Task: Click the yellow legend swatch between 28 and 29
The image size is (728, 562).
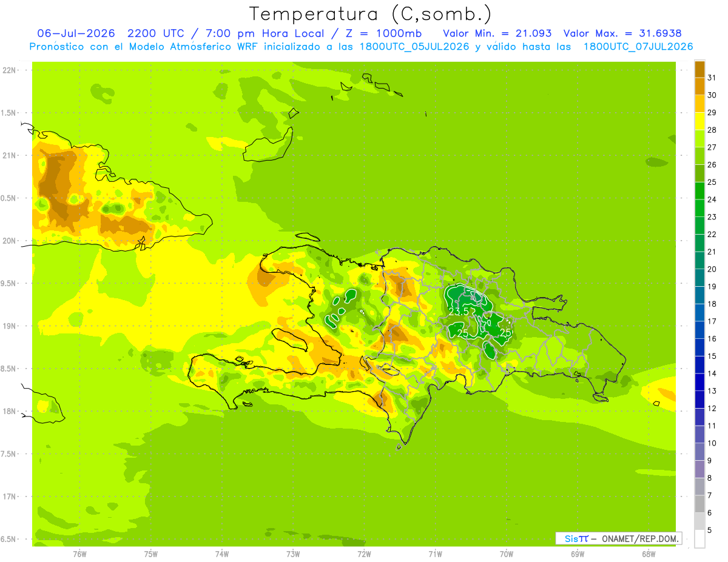Action: 699,121
